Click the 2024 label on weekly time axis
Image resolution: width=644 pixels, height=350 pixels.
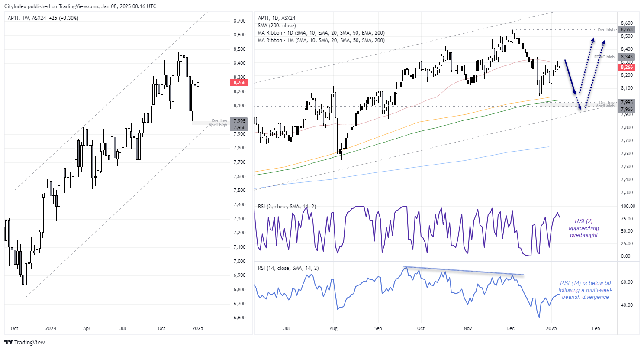coord(51,328)
